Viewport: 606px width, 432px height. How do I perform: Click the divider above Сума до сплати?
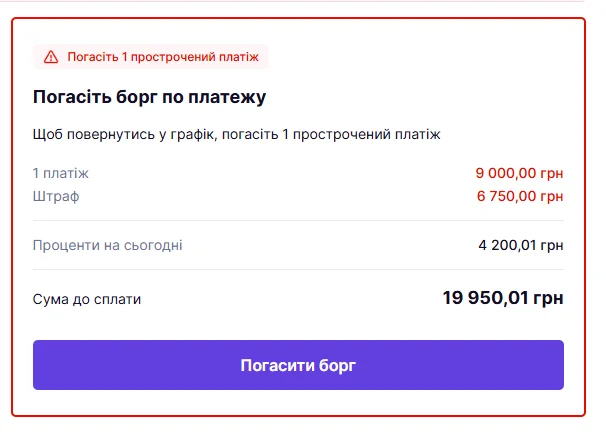click(298, 269)
